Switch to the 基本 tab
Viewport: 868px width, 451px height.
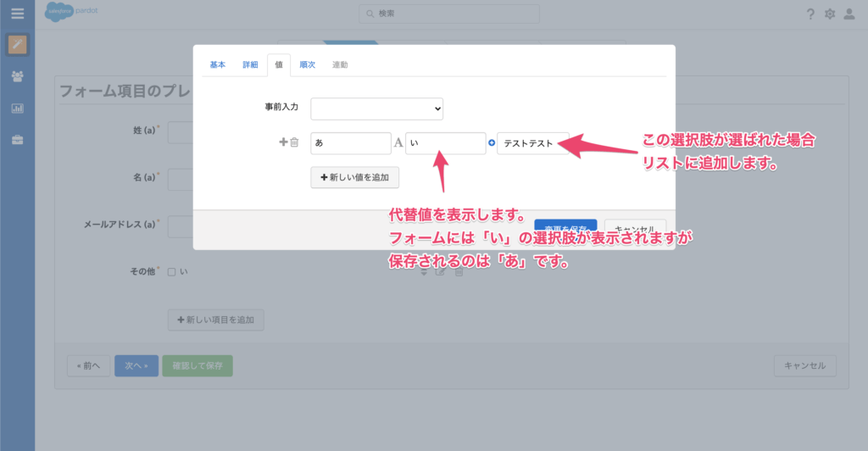(218, 64)
